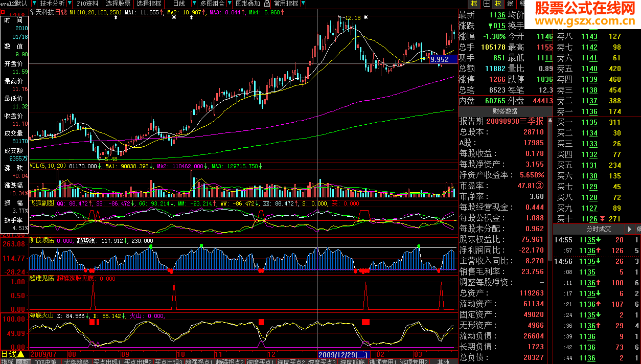Switch to the 深度买点1 tab
Viewport: 641px width, 364px height.
[x=261, y=361]
